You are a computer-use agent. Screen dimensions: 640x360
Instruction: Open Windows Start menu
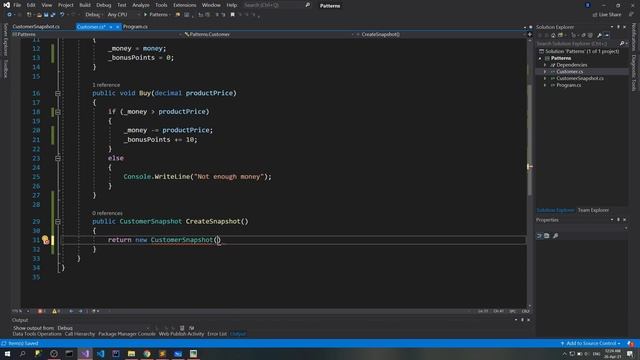click(x=7, y=353)
